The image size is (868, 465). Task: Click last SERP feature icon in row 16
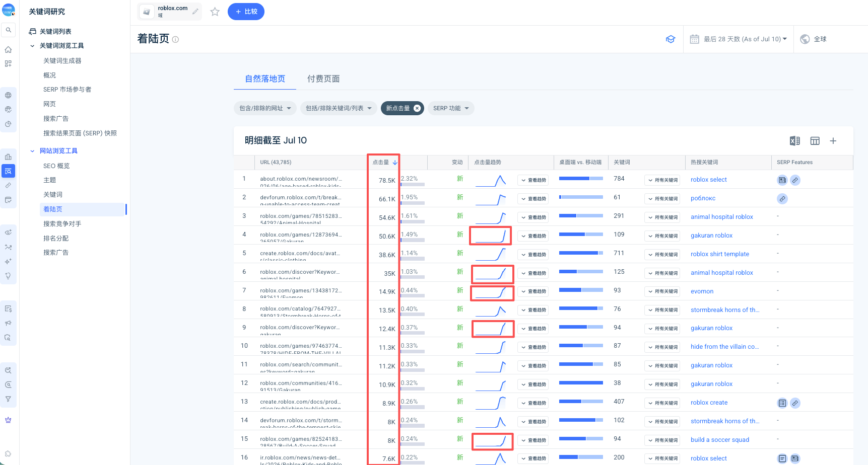[x=795, y=458]
